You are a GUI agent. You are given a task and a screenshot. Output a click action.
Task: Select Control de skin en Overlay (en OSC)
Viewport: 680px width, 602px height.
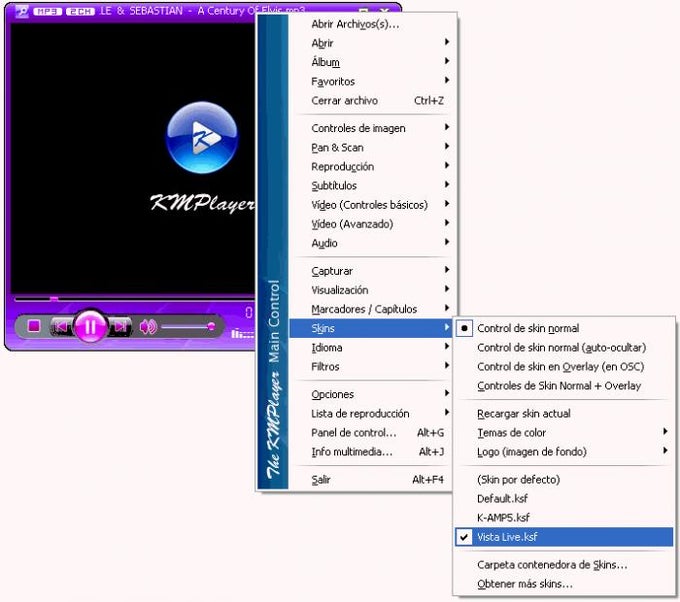pos(564,366)
